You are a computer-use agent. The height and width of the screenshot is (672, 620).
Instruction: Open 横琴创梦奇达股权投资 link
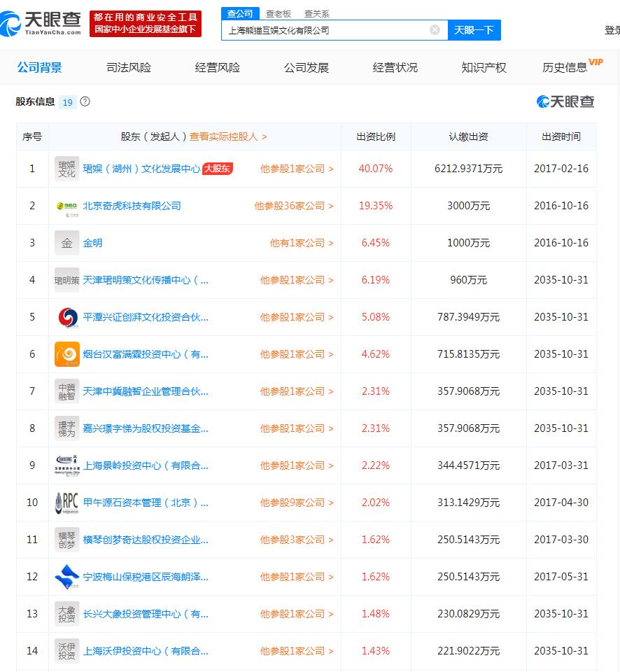pyautogui.click(x=146, y=540)
